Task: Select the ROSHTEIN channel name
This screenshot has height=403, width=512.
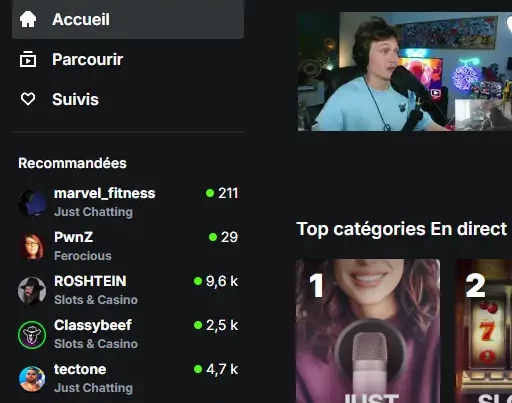Action: coord(90,281)
